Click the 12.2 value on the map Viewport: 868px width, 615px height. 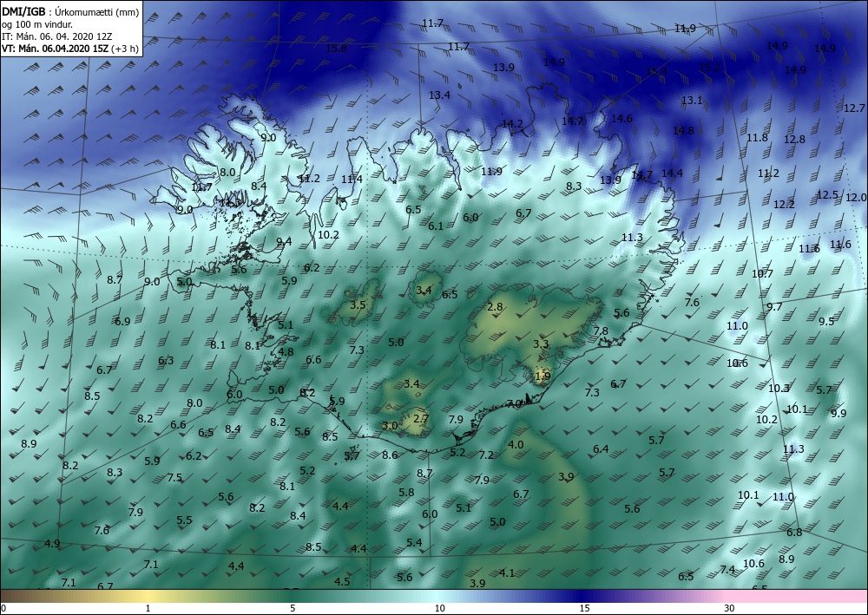784,205
